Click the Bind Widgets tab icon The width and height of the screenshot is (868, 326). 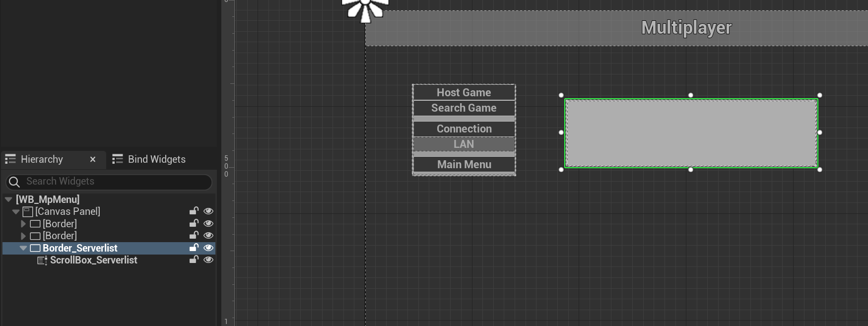(118, 159)
